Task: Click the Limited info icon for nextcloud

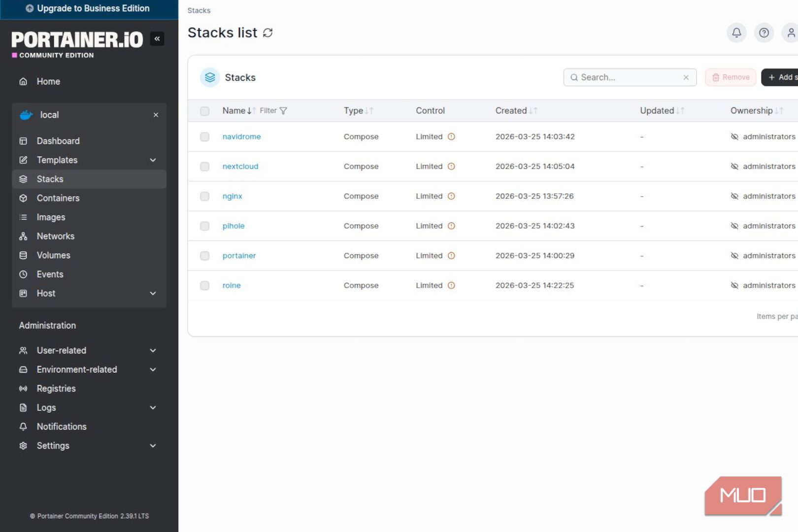Action: point(451,166)
